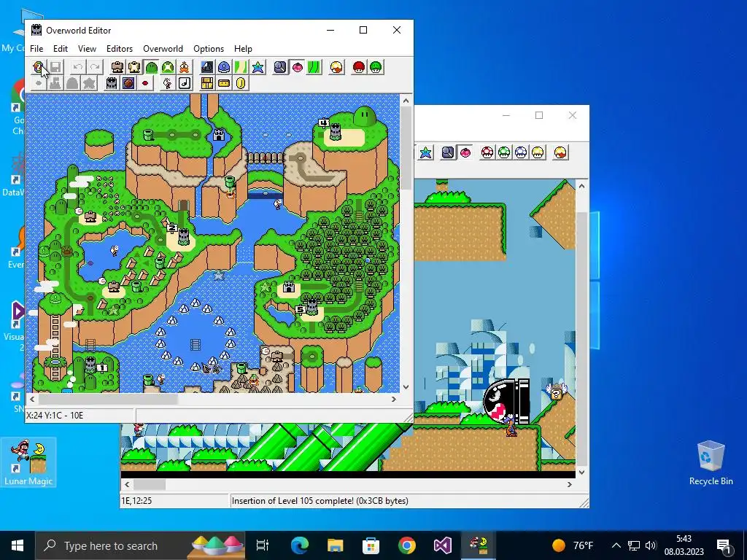Click level editor horizontal scrollbar right arrow
The height and width of the screenshot is (560, 747).
(569, 484)
